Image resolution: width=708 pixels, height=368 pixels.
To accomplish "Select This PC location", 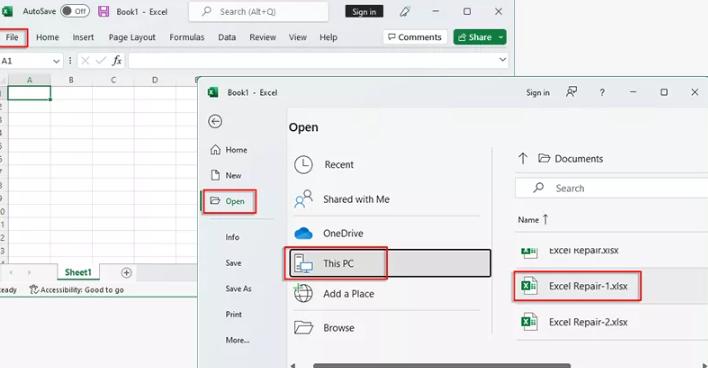I will click(x=390, y=263).
